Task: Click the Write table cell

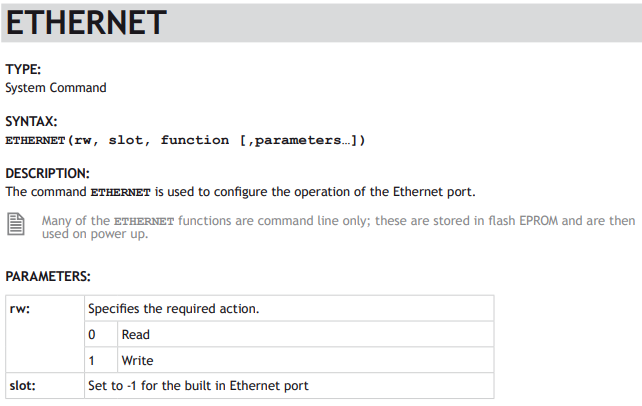Action: click(x=305, y=360)
